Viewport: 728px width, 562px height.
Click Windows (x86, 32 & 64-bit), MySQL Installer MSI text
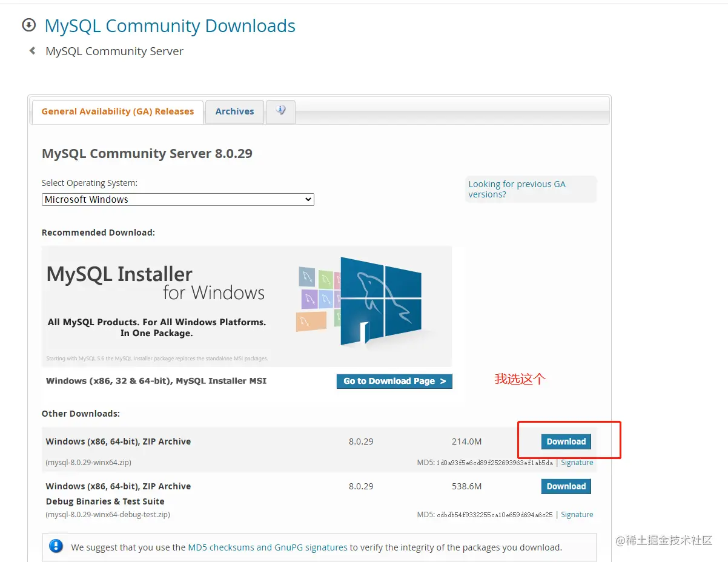[156, 381]
